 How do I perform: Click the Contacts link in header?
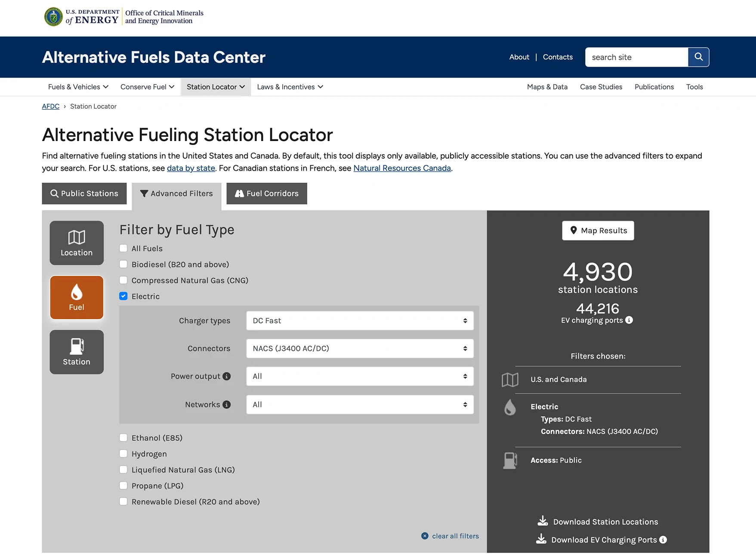(558, 57)
